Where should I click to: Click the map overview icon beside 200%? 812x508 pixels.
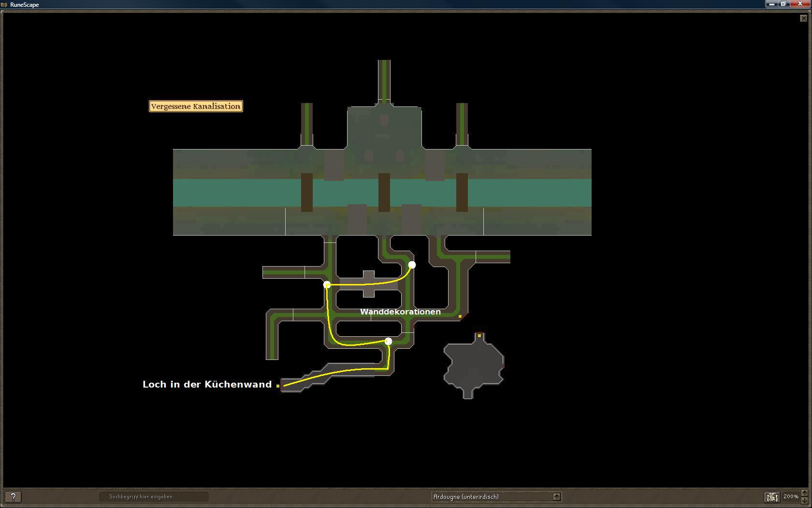772,497
